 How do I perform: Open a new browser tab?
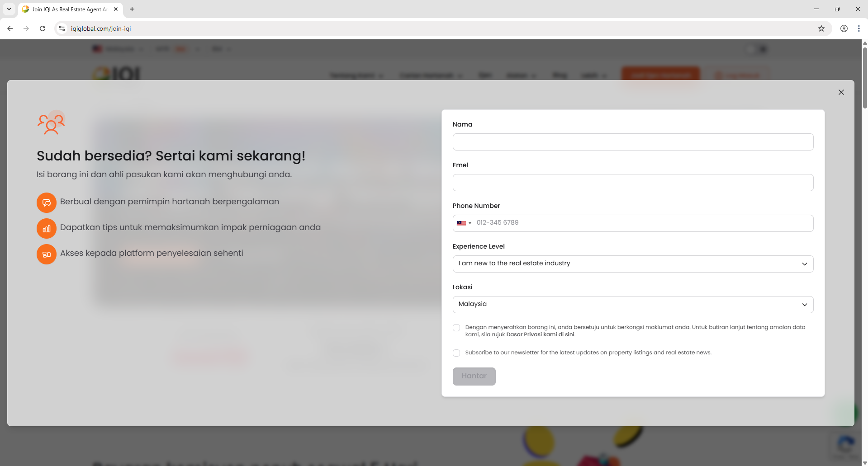132,9
